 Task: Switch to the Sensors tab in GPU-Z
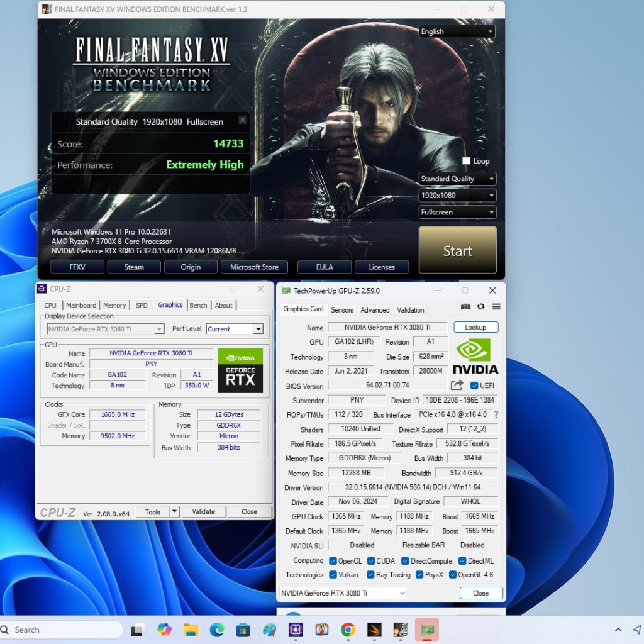pos(342,310)
